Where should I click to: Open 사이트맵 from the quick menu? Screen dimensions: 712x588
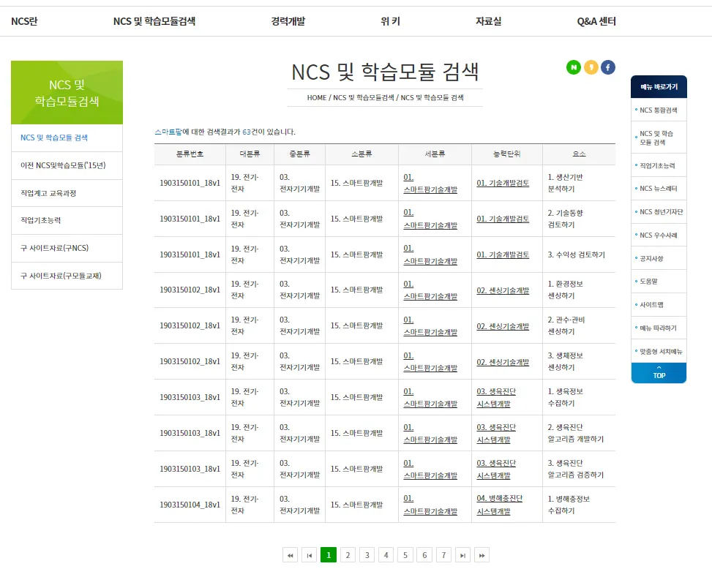(651, 305)
